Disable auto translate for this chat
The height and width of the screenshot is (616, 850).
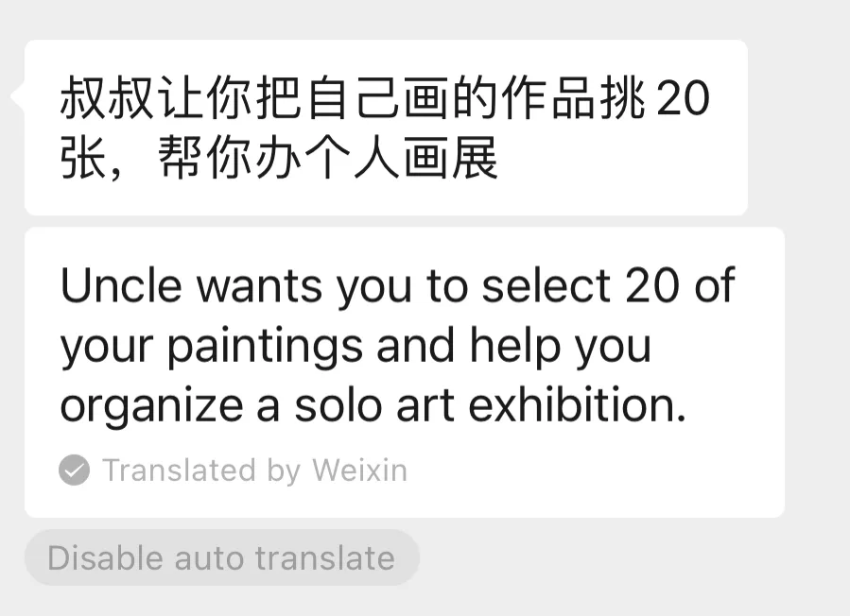click(x=221, y=557)
